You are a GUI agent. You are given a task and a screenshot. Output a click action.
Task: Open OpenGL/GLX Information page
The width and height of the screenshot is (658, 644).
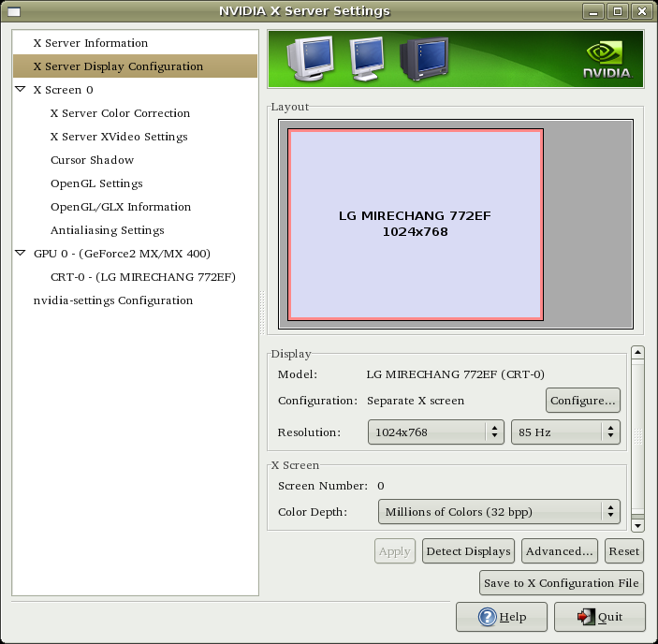(135, 207)
